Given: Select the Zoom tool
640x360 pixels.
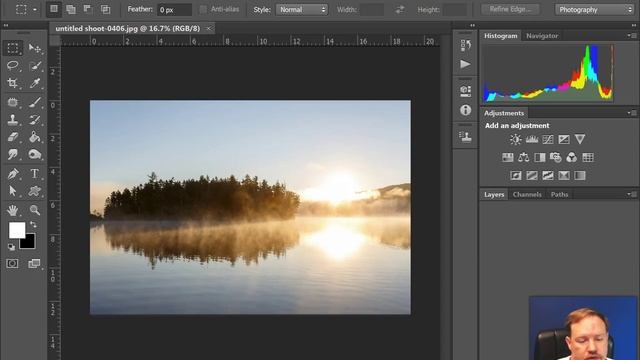Looking at the screenshot, I should pyautogui.click(x=35, y=210).
